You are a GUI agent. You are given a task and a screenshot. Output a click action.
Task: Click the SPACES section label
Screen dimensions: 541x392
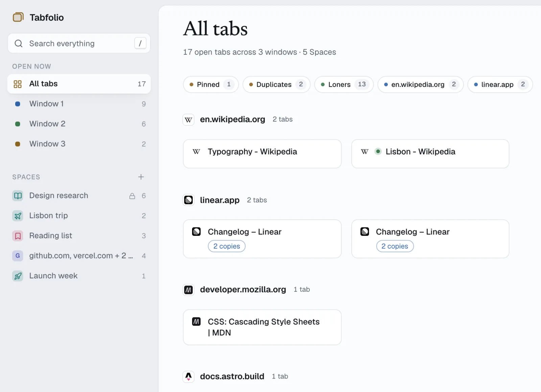coord(26,177)
